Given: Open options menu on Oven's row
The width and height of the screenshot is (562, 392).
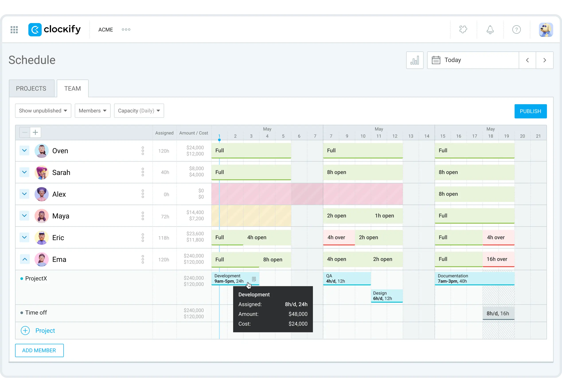Looking at the screenshot, I should (x=143, y=151).
